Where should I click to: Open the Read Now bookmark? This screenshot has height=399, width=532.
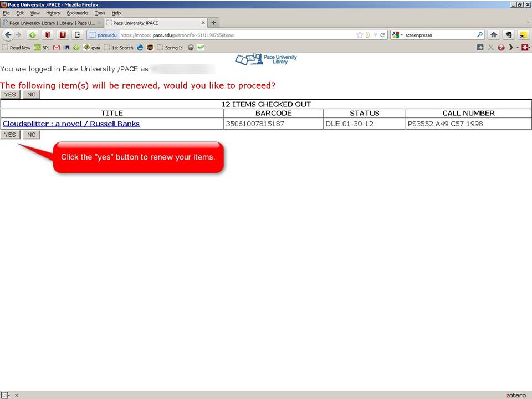[16, 48]
